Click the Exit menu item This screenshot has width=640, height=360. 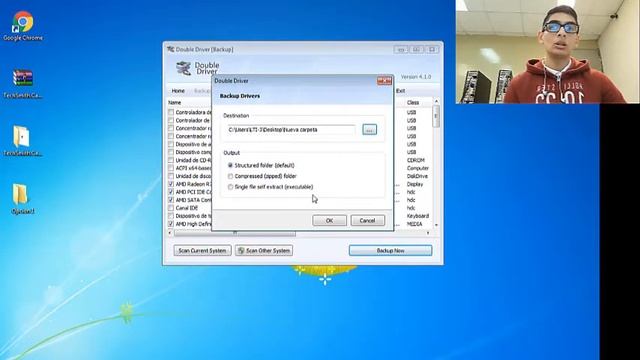[400, 91]
